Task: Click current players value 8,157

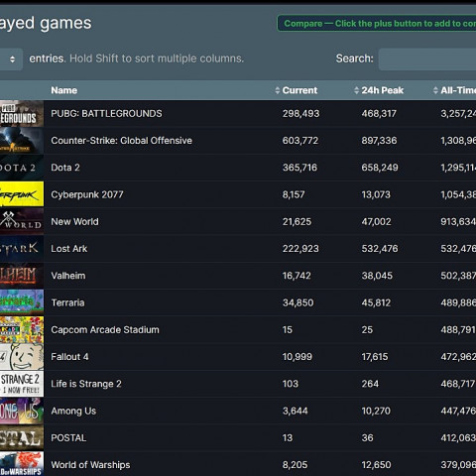Action: [294, 194]
